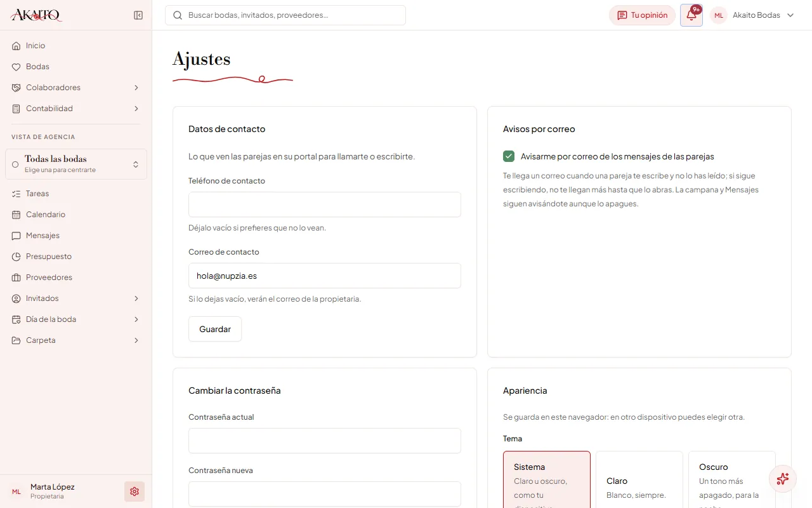Focus the Contraseña nueva field
The width and height of the screenshot is (812, 508).
coord(325,494)
